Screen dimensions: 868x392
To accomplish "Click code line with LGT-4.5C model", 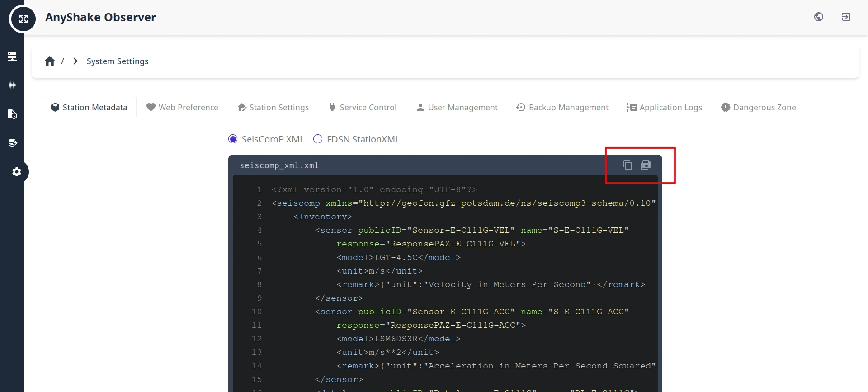I will [x=398, y=257].
